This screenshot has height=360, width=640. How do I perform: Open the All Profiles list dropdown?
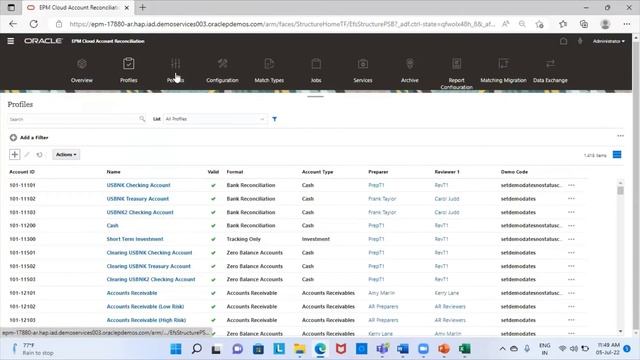215,119
